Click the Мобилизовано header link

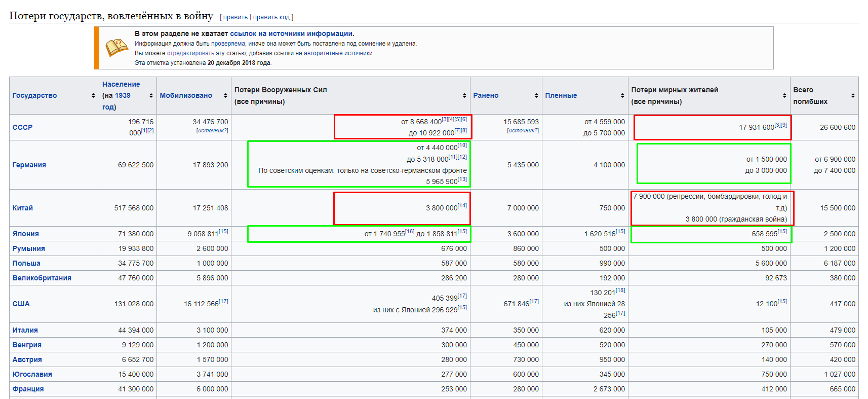(186, 95)
